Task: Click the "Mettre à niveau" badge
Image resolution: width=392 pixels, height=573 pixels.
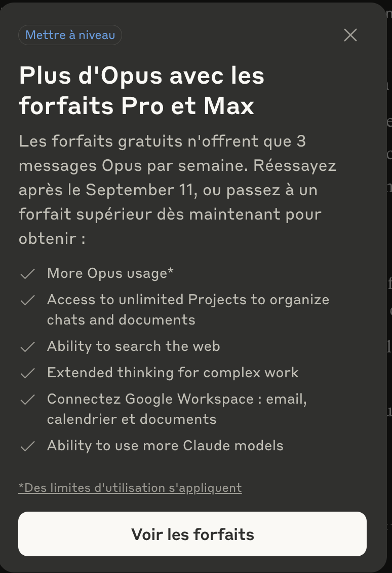Action: (x=70, y=35)
